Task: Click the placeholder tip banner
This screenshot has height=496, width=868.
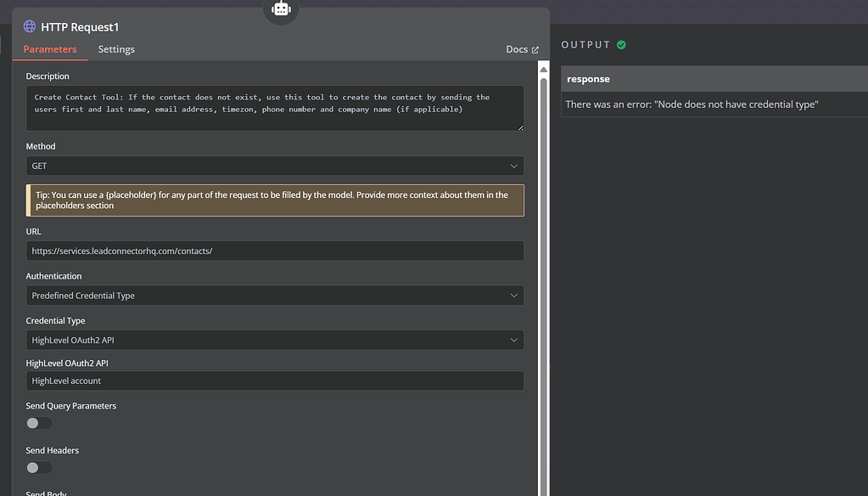Action: tap(274, 200)
